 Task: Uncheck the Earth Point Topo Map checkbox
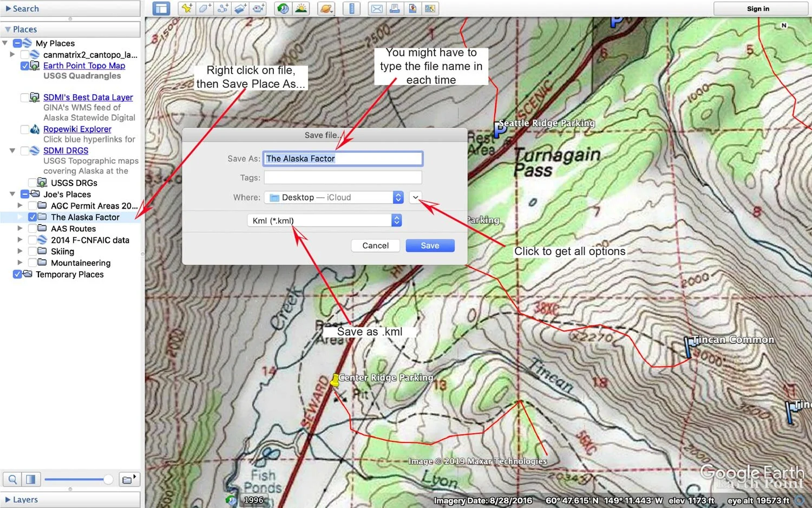pyautogui.click(x=25, y=66)
